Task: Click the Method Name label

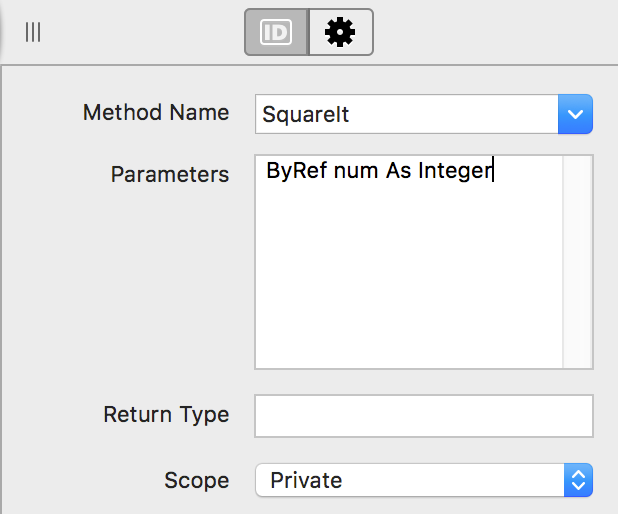Action: (156, 112)
